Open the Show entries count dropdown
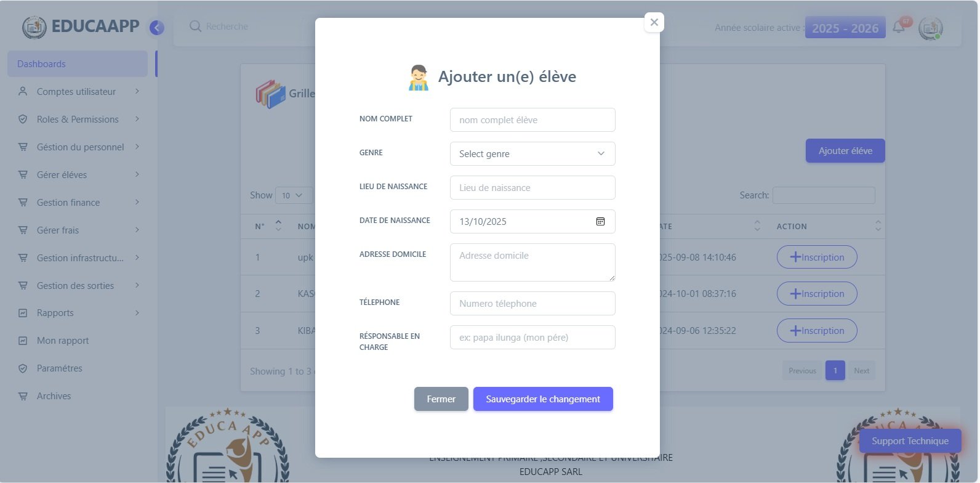The width and height of the screenshot is (980, 483). [x=293, y=195]
